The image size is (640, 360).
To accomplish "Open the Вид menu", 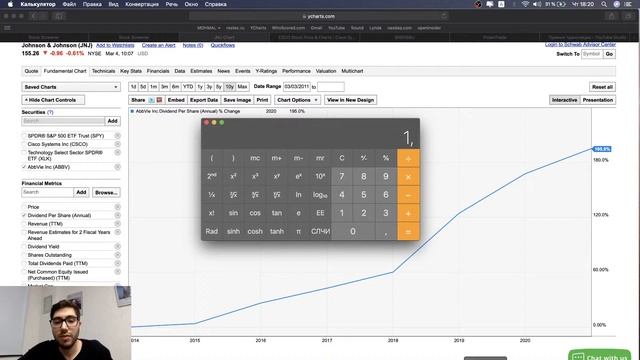I will 113,4.
